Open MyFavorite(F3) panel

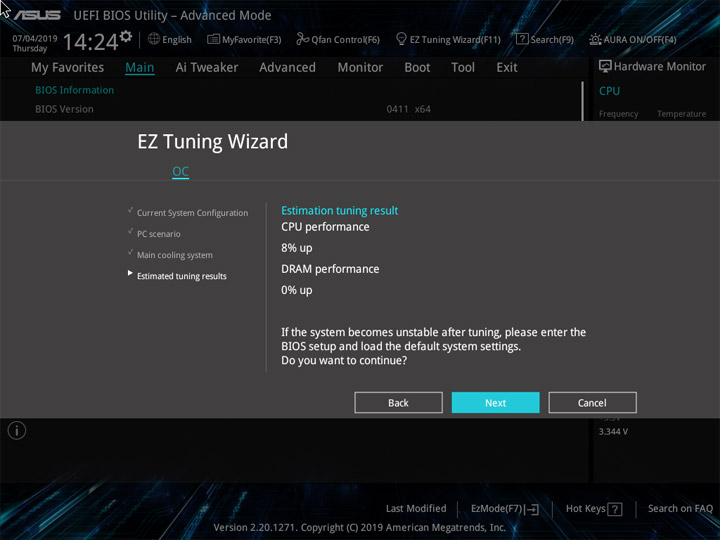pos(244,39)
